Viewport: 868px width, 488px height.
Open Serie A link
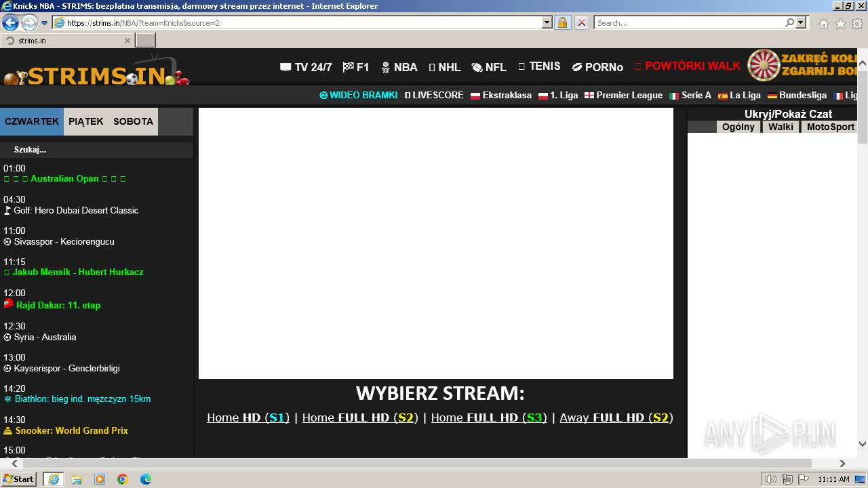pos(690,96)
